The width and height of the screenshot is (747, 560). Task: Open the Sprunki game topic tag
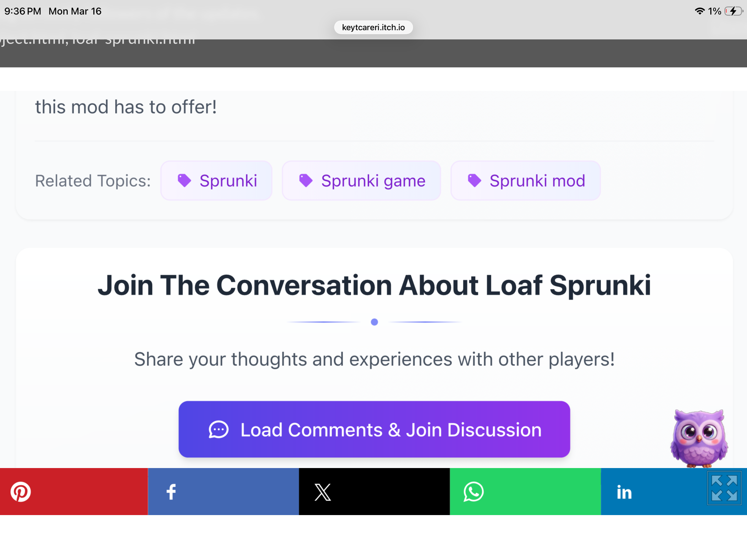(361, 180)
